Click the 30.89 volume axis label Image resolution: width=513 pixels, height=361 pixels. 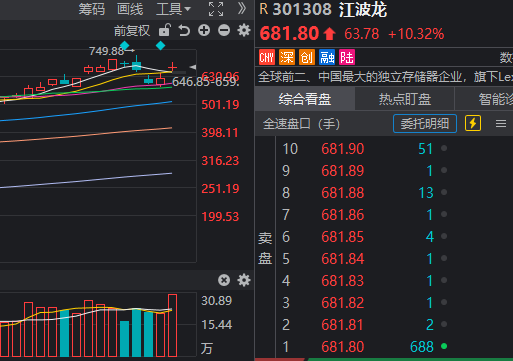(x=217, y=301)
